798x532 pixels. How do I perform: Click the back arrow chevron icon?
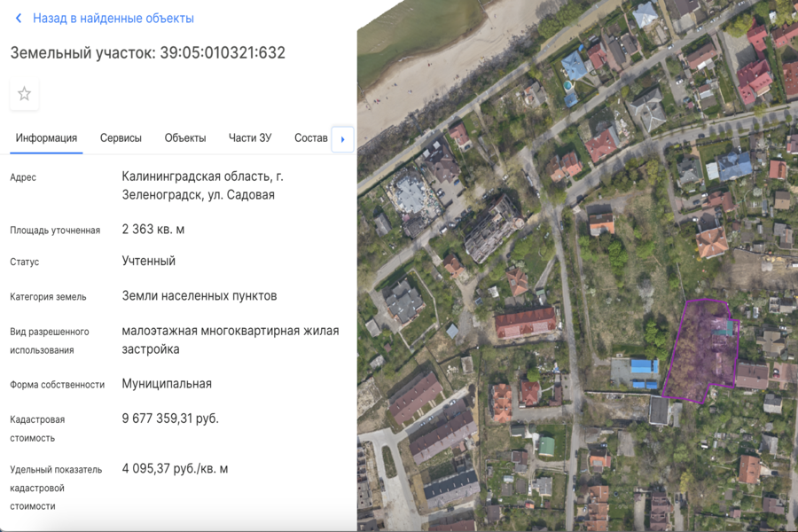tap(19, 19)
